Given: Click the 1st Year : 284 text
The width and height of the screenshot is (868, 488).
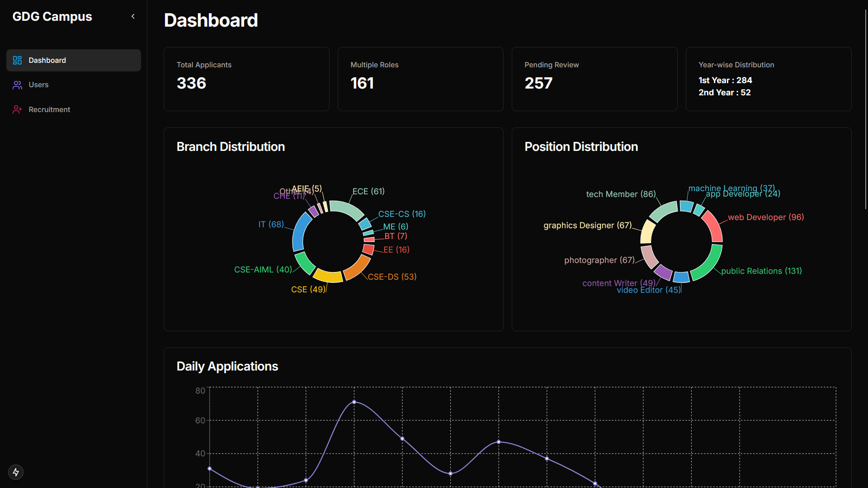Looking at the screenshot, I should (725, 80).
